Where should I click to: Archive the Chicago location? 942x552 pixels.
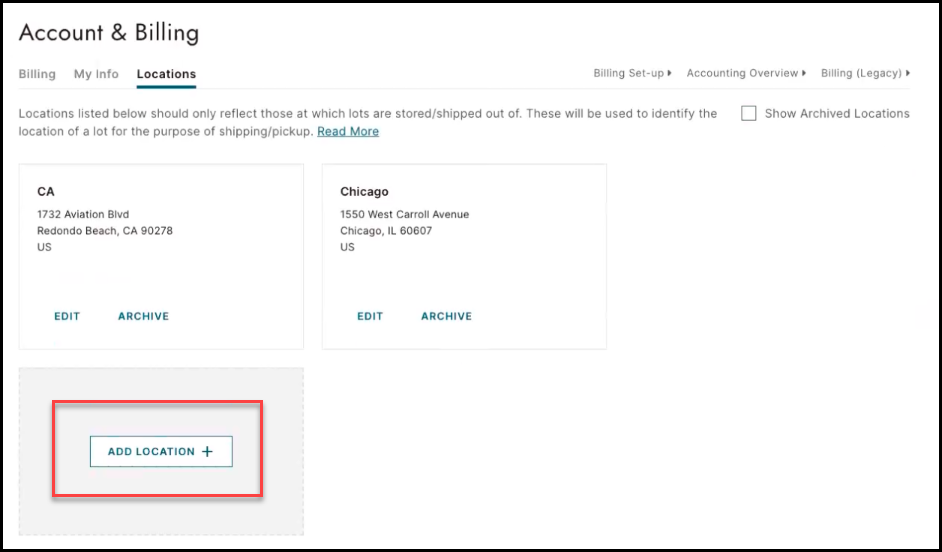pyautogui.click(x=446, y=317)
